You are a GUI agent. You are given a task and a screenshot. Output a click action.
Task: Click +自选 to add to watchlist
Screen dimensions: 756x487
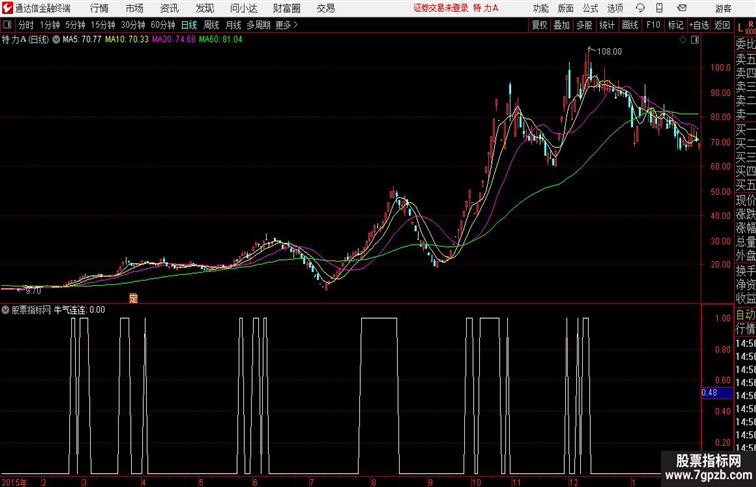699,25
